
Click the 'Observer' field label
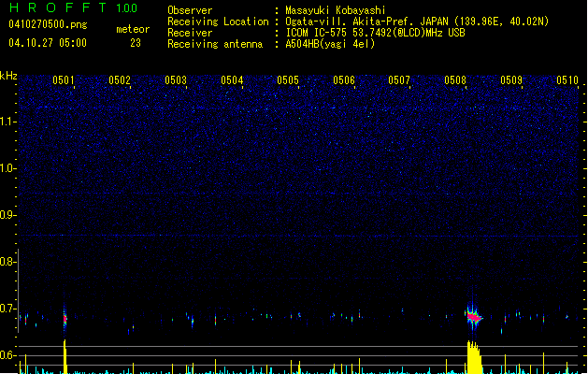[x=190, y=10]
